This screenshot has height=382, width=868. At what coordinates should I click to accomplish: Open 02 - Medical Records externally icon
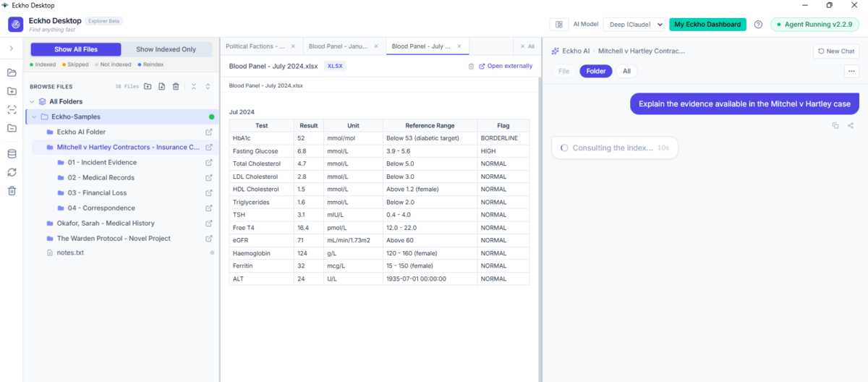tap(209, 177)
